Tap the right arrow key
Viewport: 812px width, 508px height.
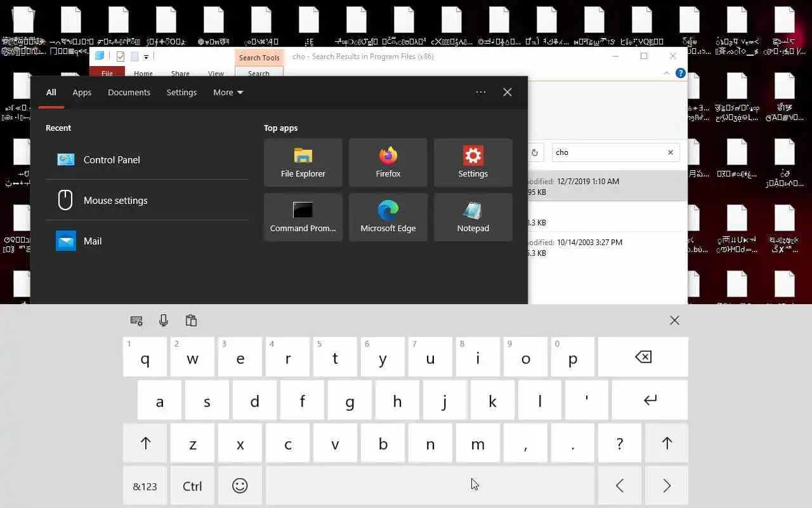[667, 486]
